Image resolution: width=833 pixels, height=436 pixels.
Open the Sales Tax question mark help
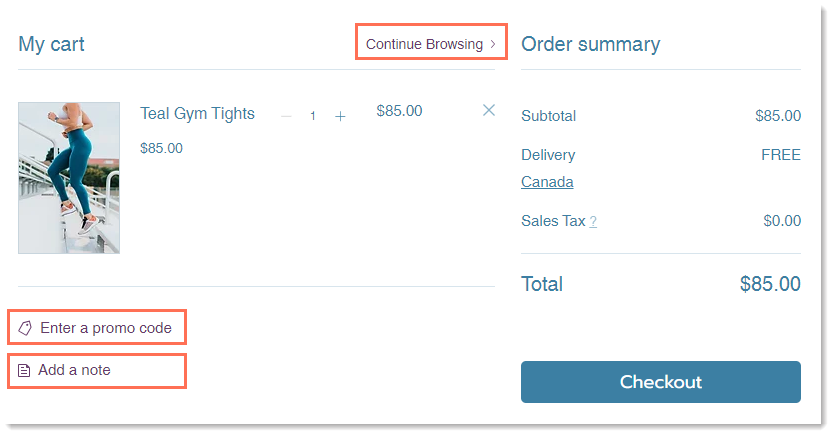[x=593, y=221]
